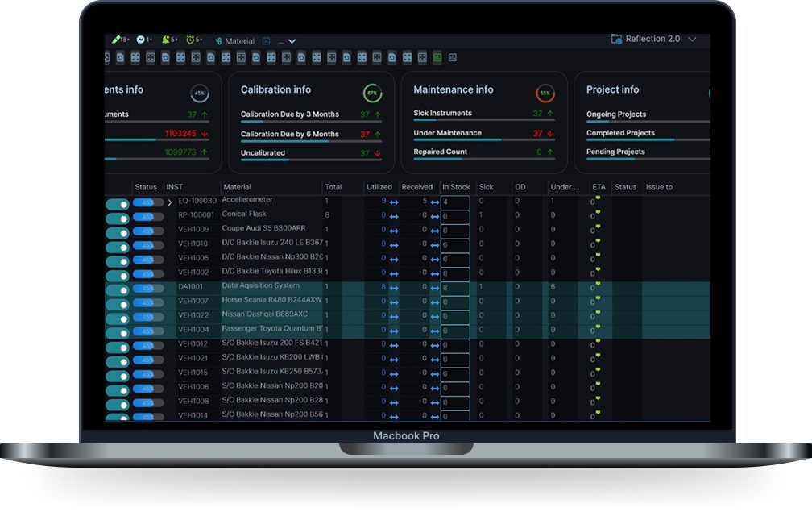Switch to the Material tab

239,41
